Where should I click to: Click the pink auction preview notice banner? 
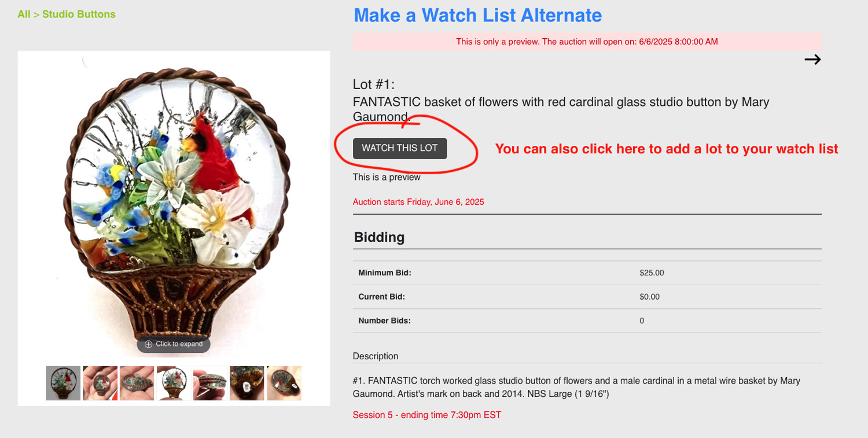click(587, 42)
